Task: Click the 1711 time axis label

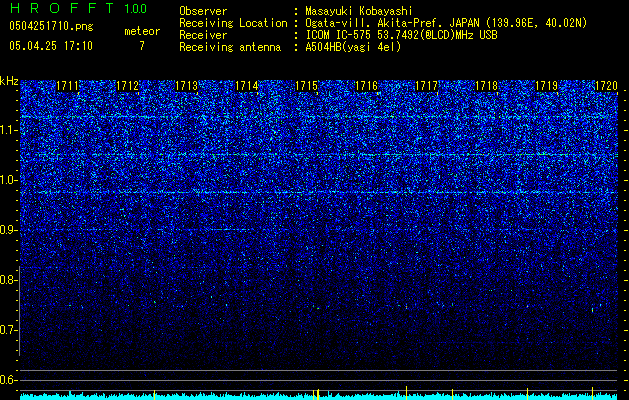Action: pos(68,86)
